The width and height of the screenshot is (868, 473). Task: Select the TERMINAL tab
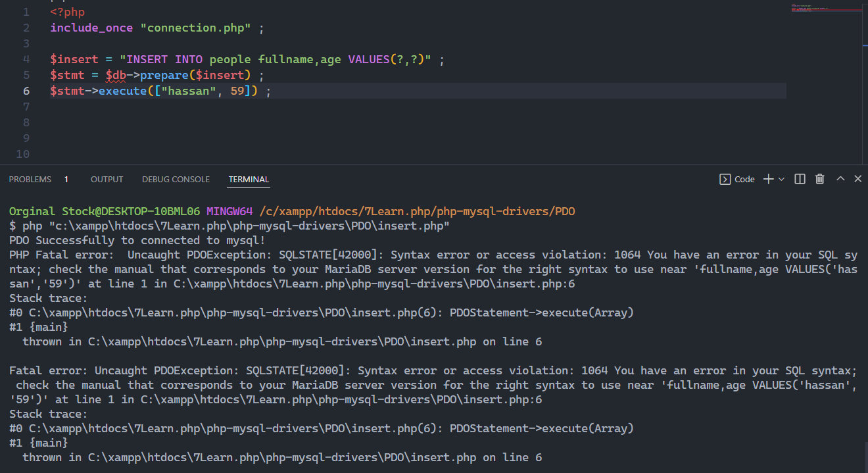249,179
